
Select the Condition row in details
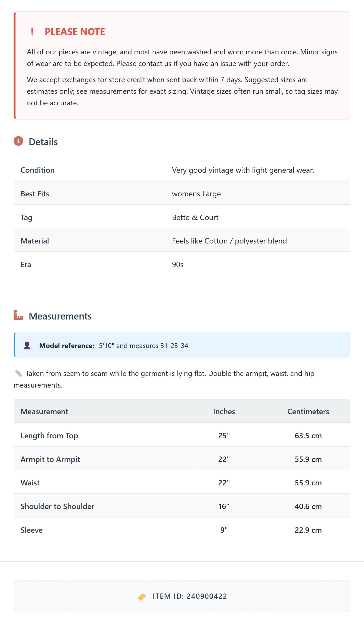click(x=182, y=170)
